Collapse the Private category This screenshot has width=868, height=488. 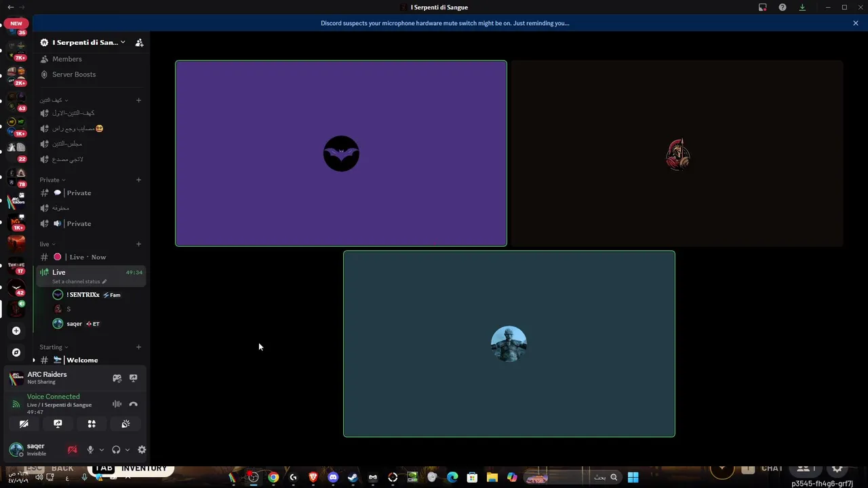point(52,180)
